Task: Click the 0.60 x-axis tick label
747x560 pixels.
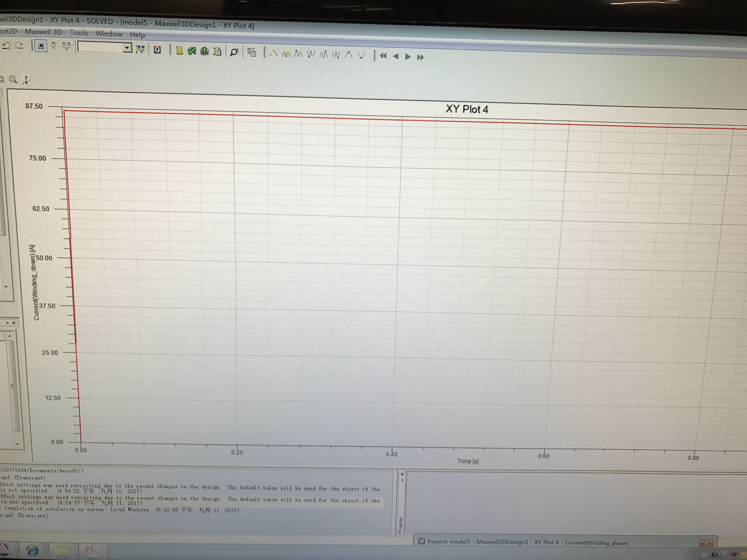Action: pos(543,456)
